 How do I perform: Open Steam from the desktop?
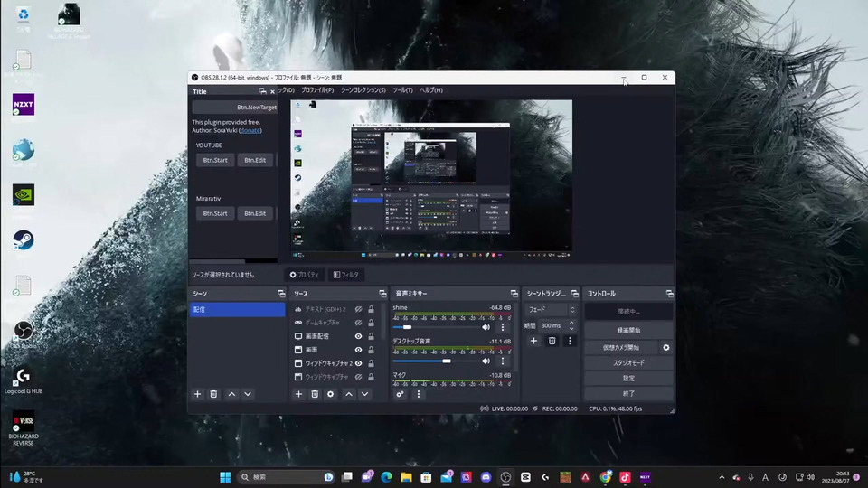24,240
